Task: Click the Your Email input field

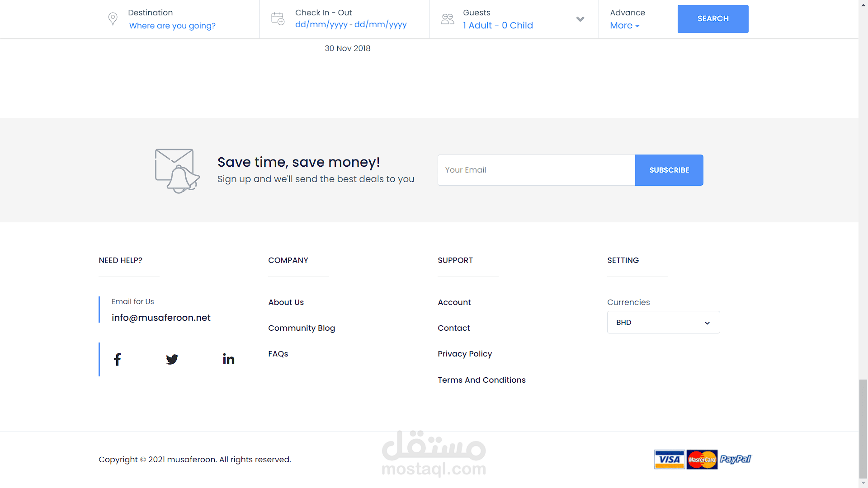Action: [536, 170]
